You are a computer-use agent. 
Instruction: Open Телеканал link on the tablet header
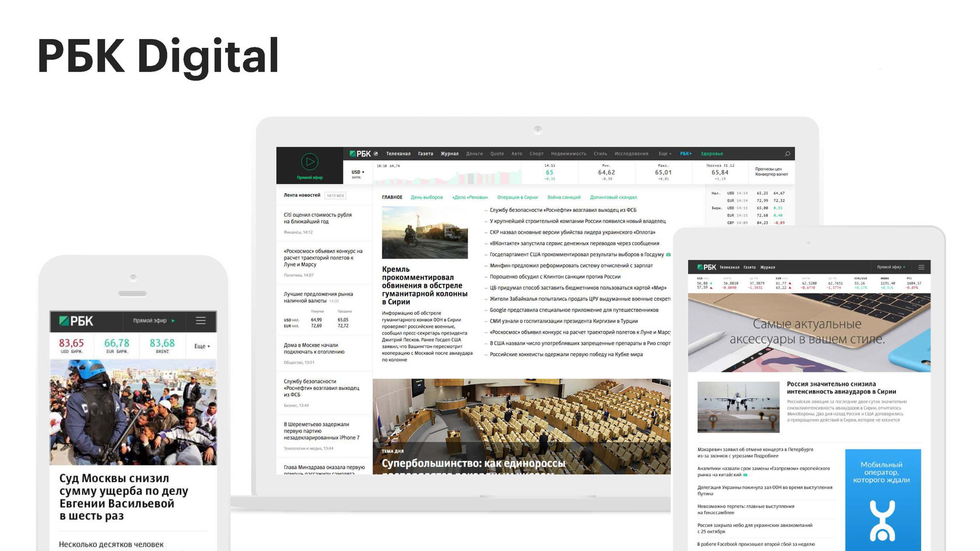click(x=729, y=267)
